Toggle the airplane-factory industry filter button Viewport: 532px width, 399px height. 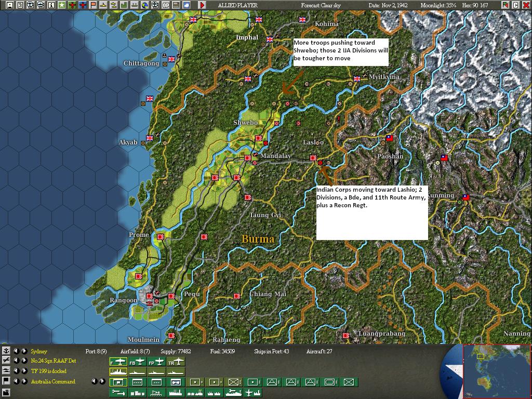click(252, 393)
